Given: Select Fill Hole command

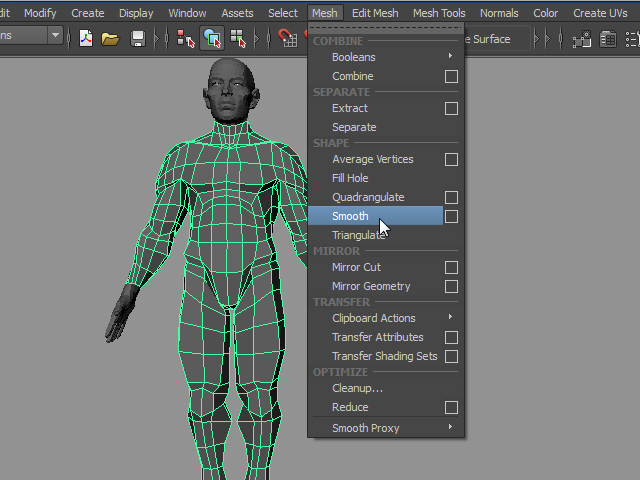Looking at the screenshot, I should (350, 178).
